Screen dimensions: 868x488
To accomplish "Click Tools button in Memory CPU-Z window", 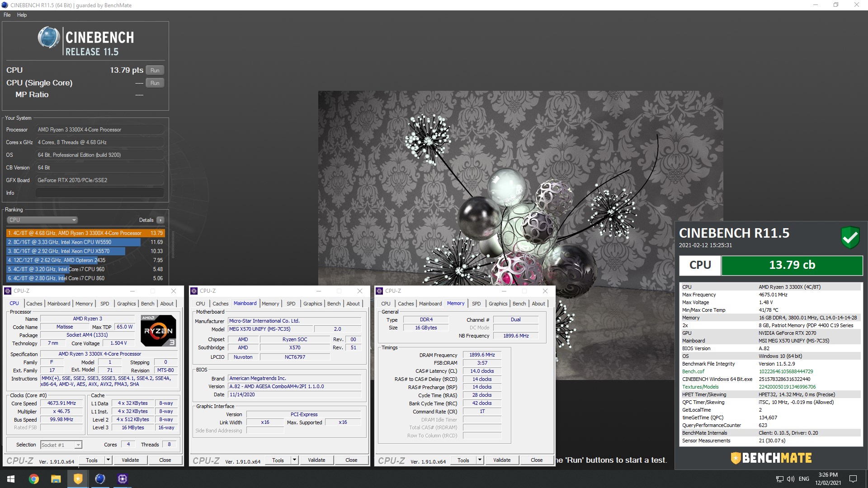I will click(463, 460).
